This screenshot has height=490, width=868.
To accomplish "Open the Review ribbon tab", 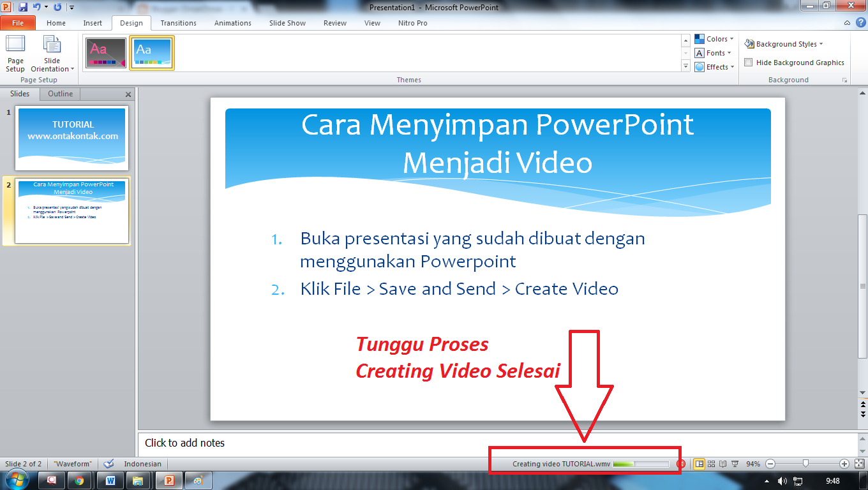I will (x=335, y=23).
